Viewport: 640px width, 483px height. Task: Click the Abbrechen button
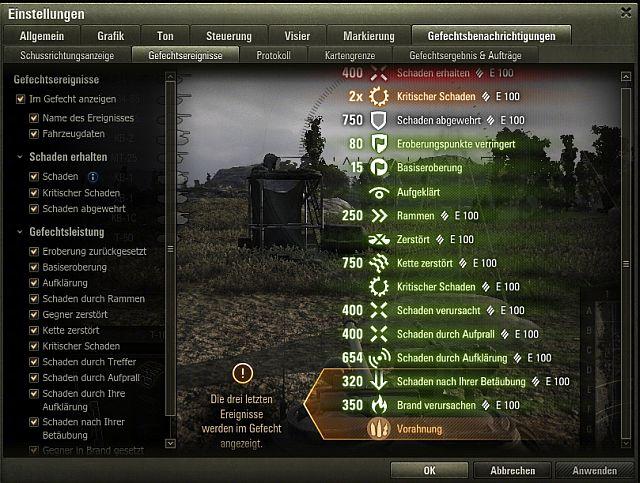point(513,470)
